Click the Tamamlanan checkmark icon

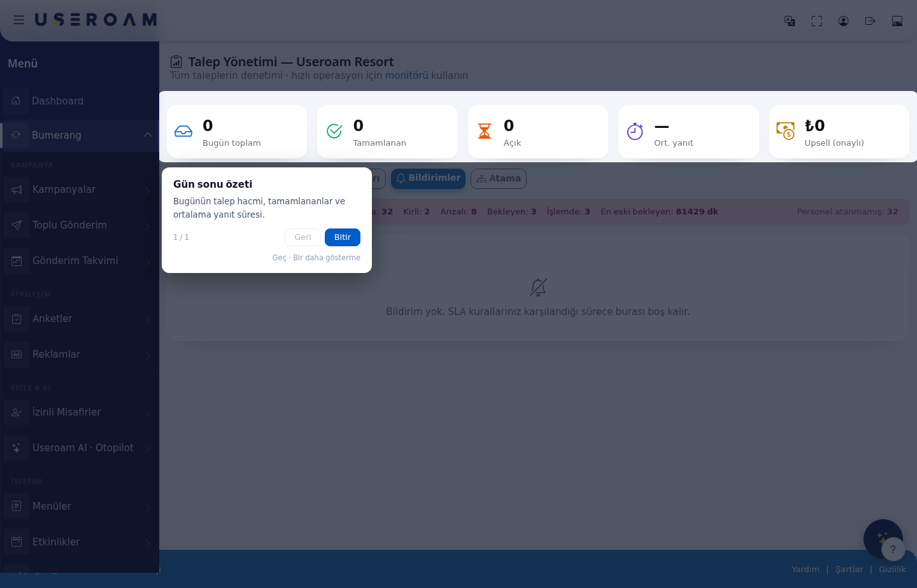pos(334,131)
